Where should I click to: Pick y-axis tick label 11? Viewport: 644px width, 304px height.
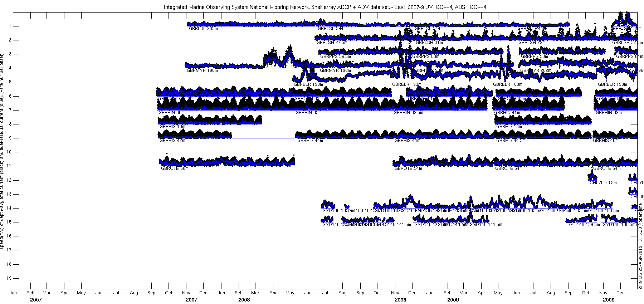pos(9,166)
